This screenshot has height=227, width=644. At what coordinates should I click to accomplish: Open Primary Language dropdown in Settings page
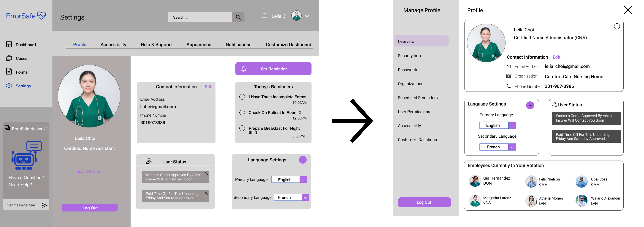pyautogui.click(x=303, y=180)
